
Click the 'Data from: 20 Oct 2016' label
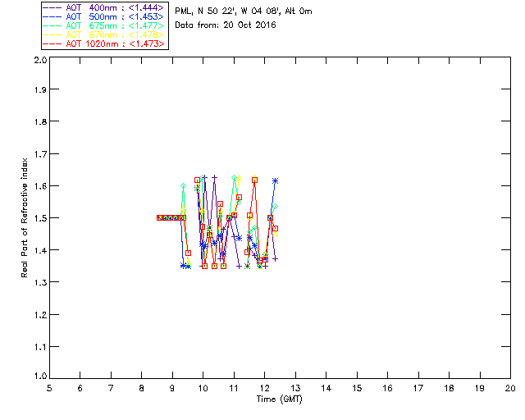pos(226,25)
